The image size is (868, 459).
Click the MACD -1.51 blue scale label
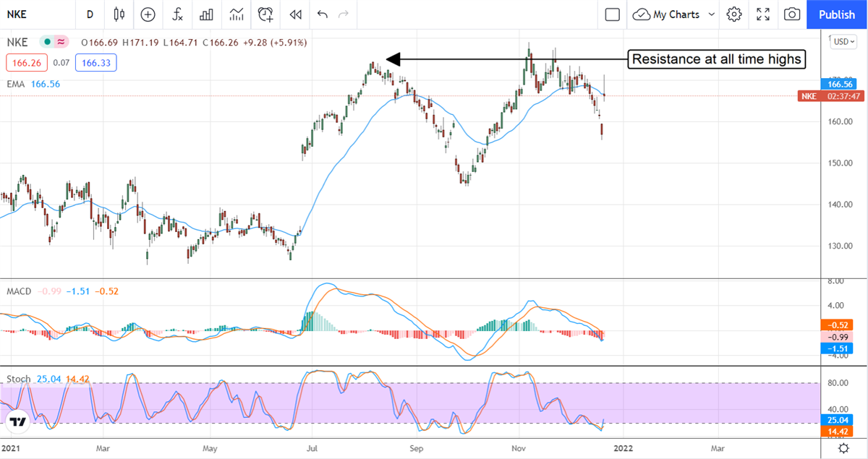pyautogui.click(x=839, y=348)
